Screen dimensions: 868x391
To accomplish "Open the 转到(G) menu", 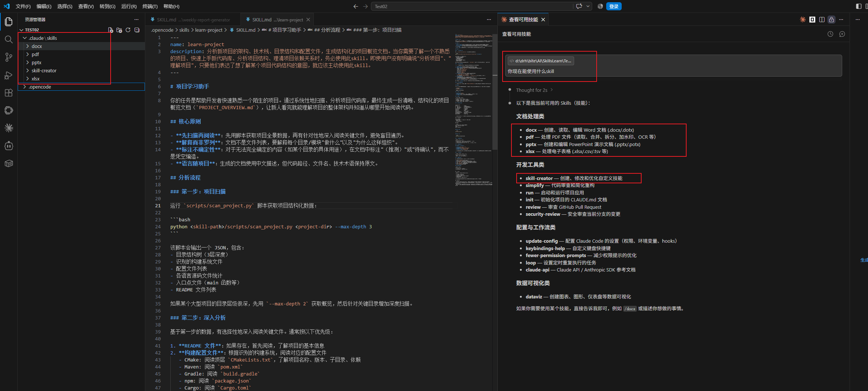I will pyautogui.click(x=107, y=6).
